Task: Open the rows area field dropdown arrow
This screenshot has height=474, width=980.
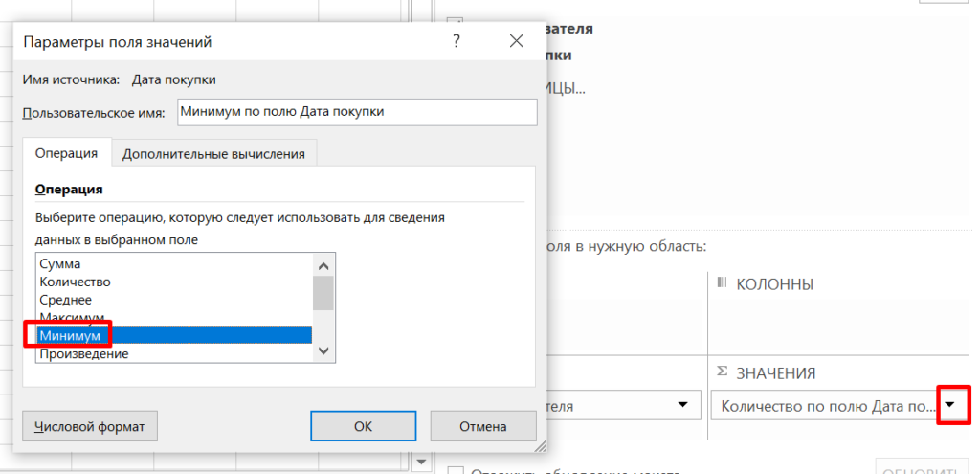Action: click(683, 406)
